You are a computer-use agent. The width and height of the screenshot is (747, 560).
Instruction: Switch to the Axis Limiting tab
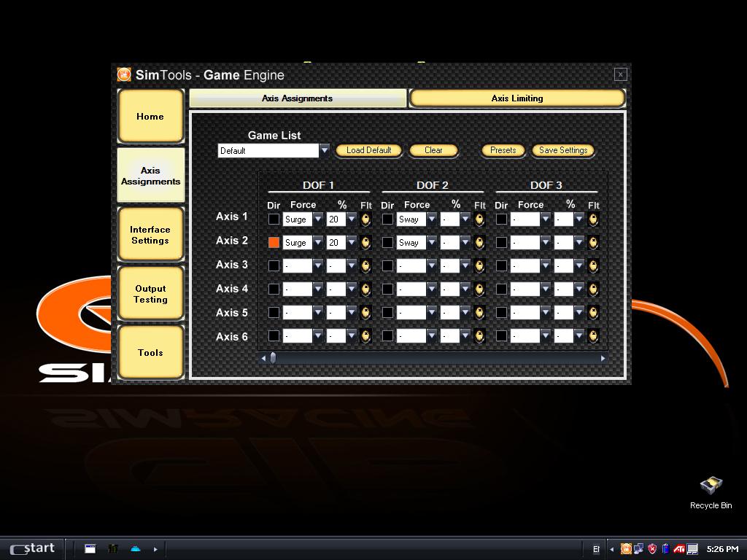517,98
